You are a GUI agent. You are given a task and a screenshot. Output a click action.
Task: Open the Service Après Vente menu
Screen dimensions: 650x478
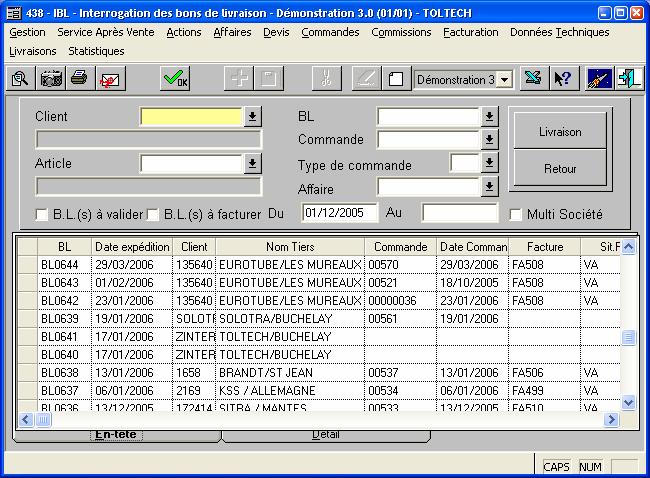tap(106, 32)
